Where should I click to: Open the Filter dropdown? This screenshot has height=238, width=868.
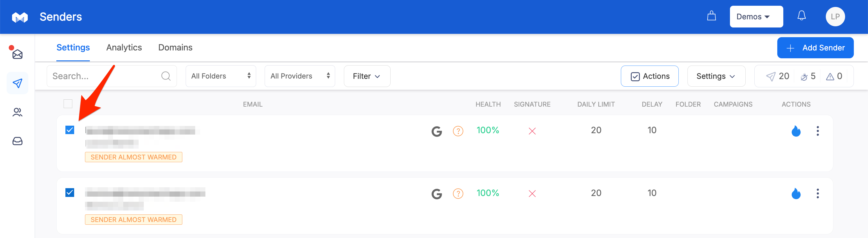[366, 76]
